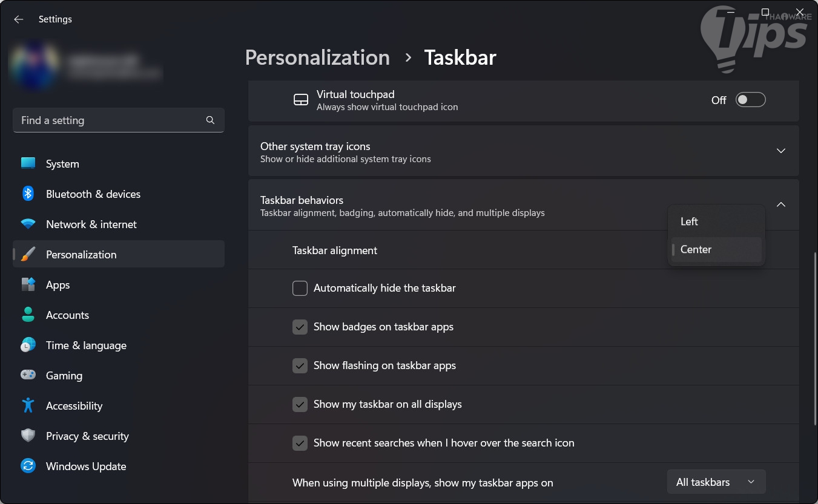The image size is (818, 504).
Task: Click the Gaming controller icon
Action: point(28,375)
